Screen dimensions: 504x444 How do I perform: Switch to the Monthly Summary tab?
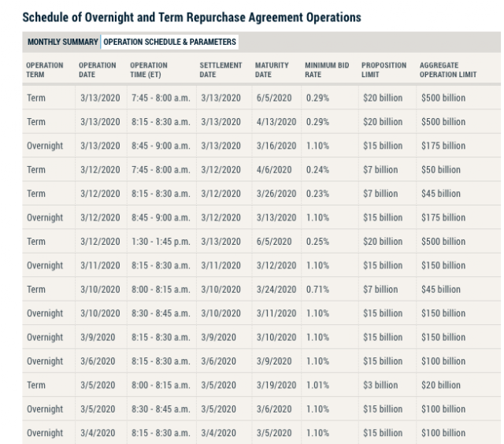coord(63,42)
